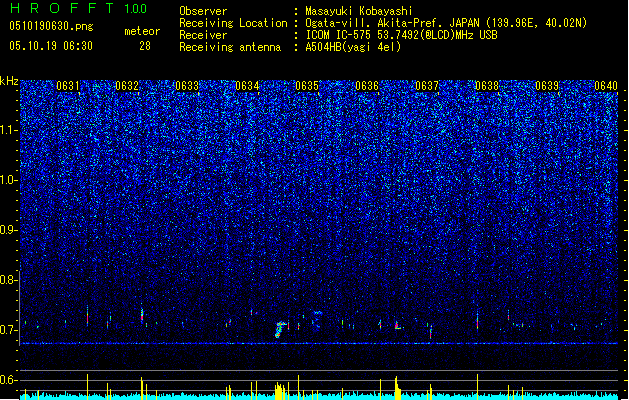The width and height of the screenshot is (629, 400).
Task: Click the 0637 time marker
Action: [427, 86]
